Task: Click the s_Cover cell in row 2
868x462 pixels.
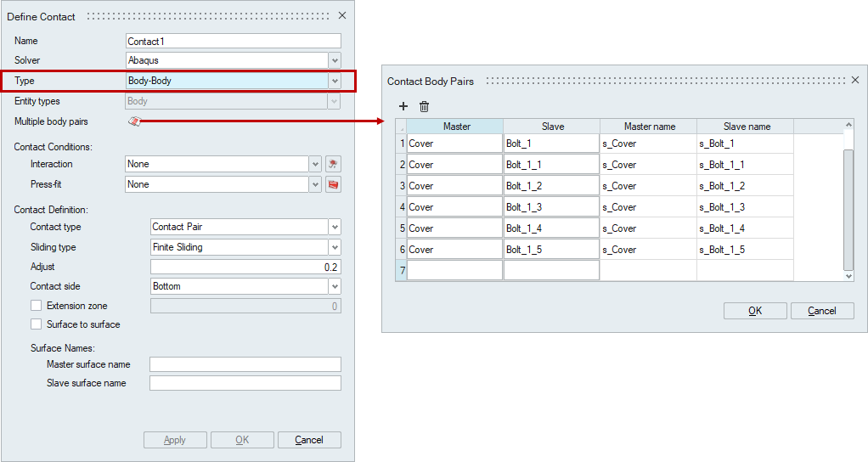Action: 648,164
